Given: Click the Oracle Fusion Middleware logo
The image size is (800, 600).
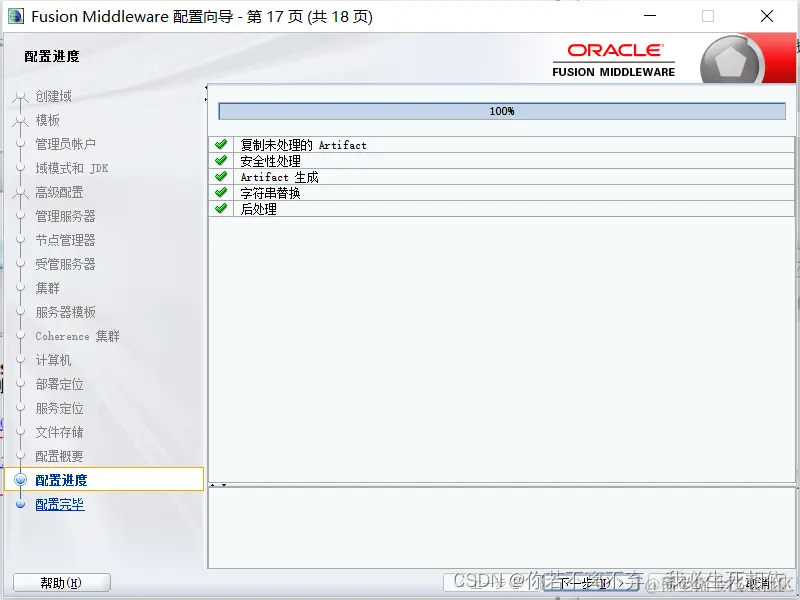Looking at the screenshot, I should (x=614, y=60).
